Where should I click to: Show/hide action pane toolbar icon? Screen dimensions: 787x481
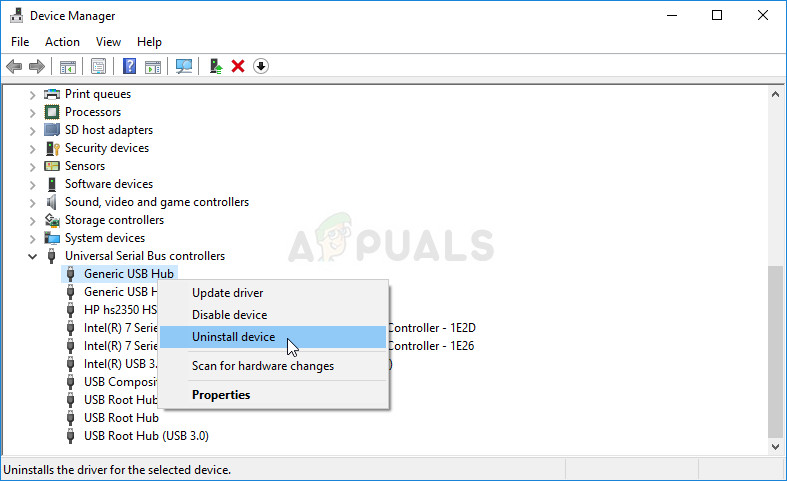tap(153, 66)
